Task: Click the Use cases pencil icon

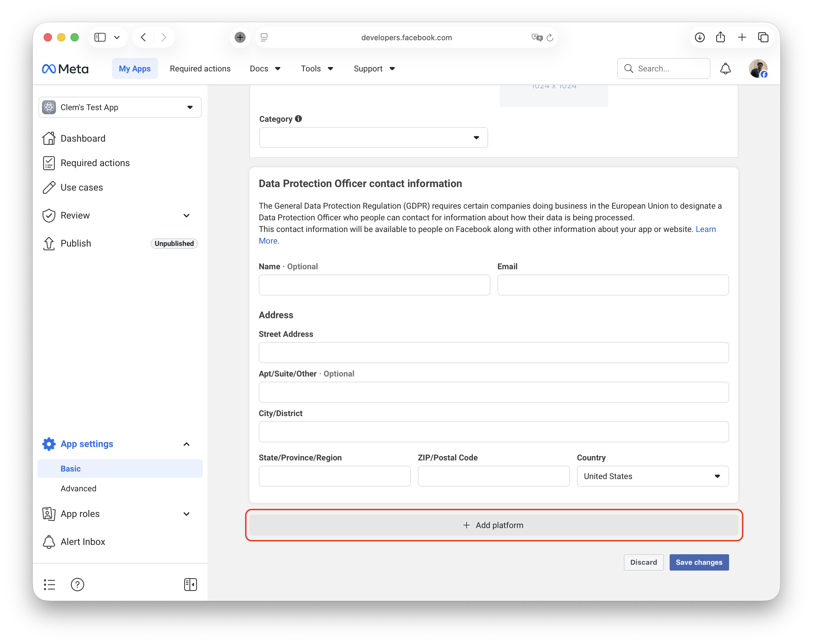Action: coord(49,187)
